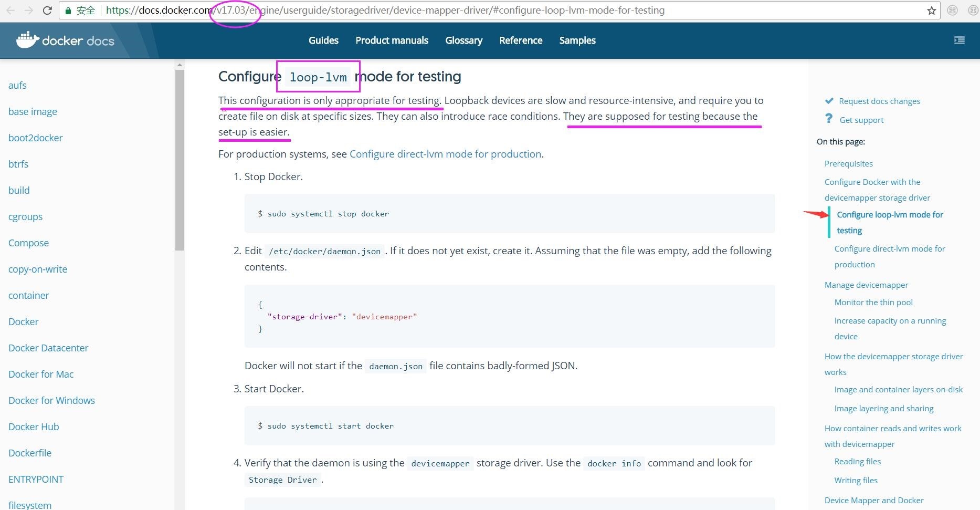The height and width of the screenshot is (510, 980).
Task: Open the Guides menu
Action: pyautogui.click(x=323, y=40)
